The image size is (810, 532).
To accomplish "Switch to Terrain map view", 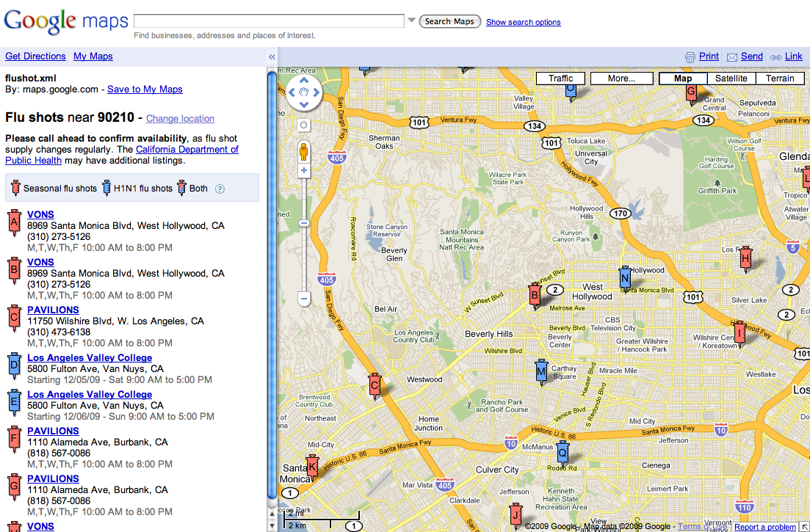I will tap(780, 79).
